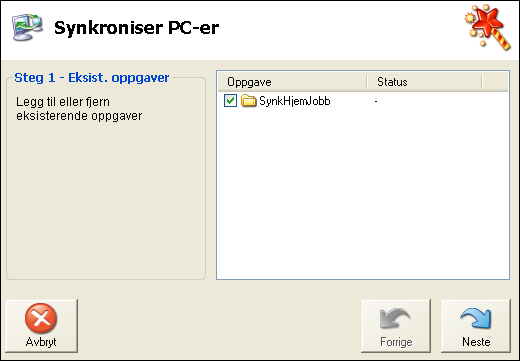Sort by the Oppgave column header
Viewport: 520px width, 361px height.
tap(292, 82)
